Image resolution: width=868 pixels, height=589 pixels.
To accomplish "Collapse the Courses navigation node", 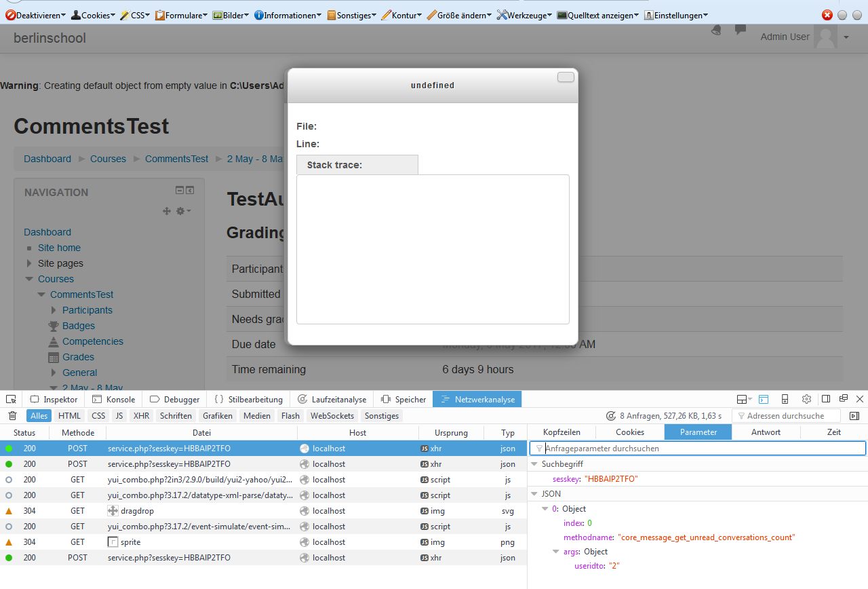I will point(29,279).
